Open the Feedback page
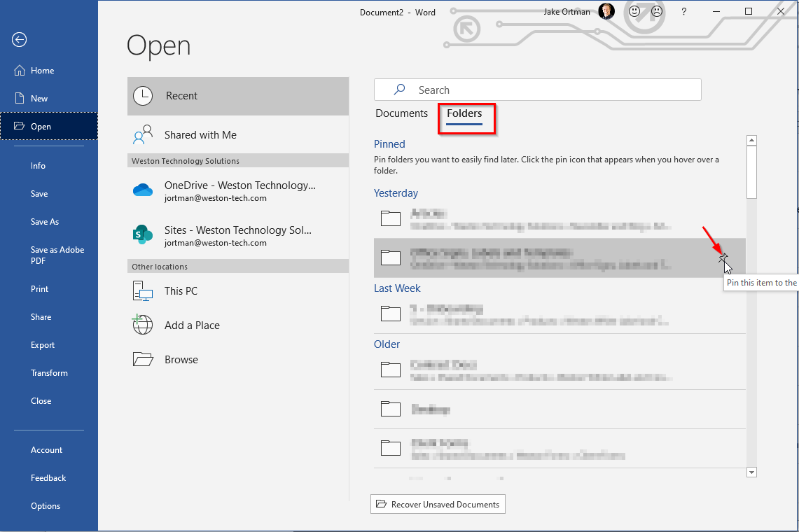The image size is (799, 532). (x=49, y=478)
